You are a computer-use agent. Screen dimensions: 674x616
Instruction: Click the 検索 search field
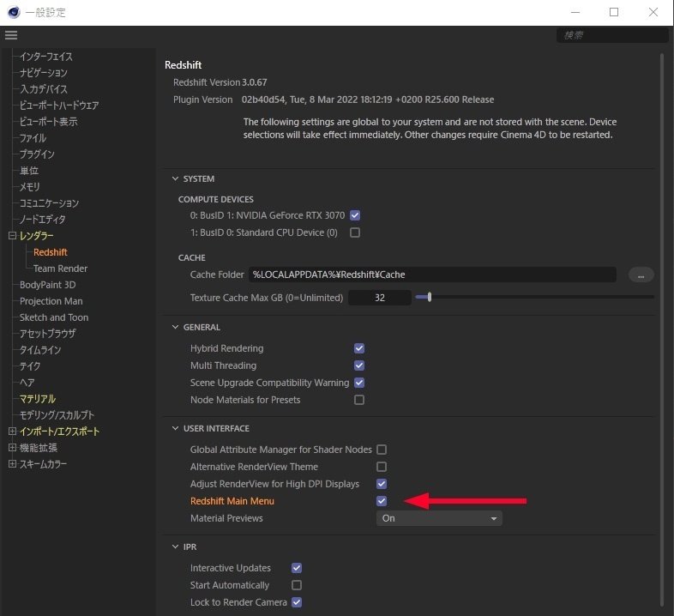point(612,35)
